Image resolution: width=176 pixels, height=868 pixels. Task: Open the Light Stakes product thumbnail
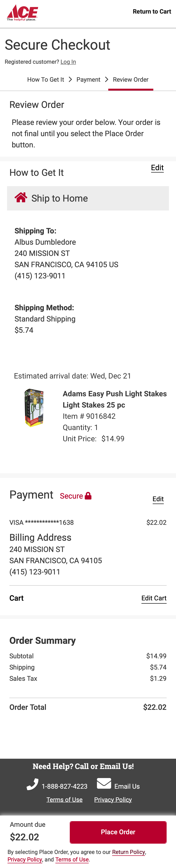pos(34,408)
